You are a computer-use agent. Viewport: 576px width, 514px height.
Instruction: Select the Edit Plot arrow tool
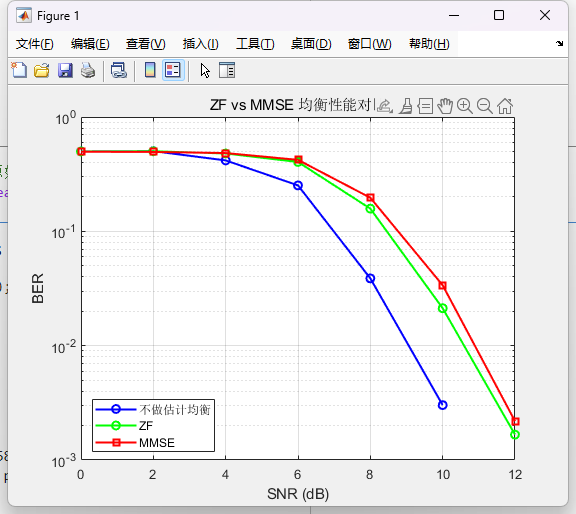205,70
